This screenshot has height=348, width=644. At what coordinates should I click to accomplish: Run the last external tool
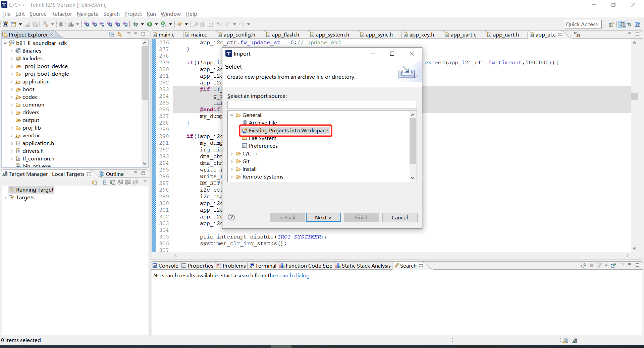coord(164,24)
